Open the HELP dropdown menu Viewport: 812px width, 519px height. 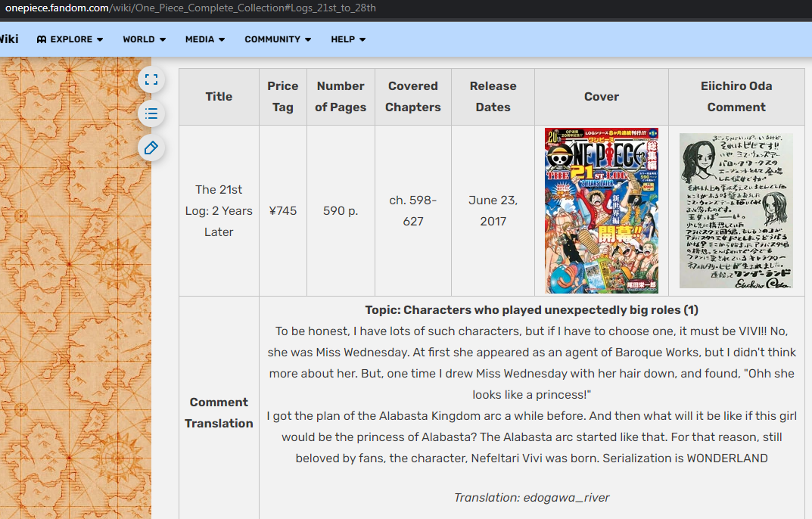coord(348,39)
